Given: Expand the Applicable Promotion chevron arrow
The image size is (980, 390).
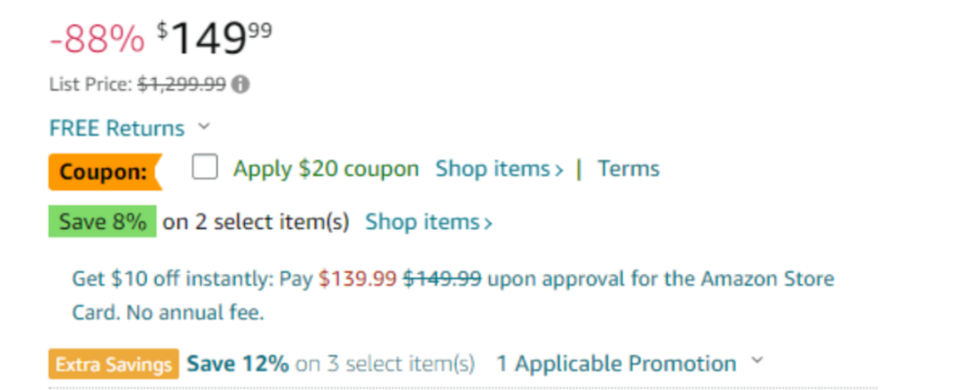Looking at the screenshot, I should pos(757,362).
